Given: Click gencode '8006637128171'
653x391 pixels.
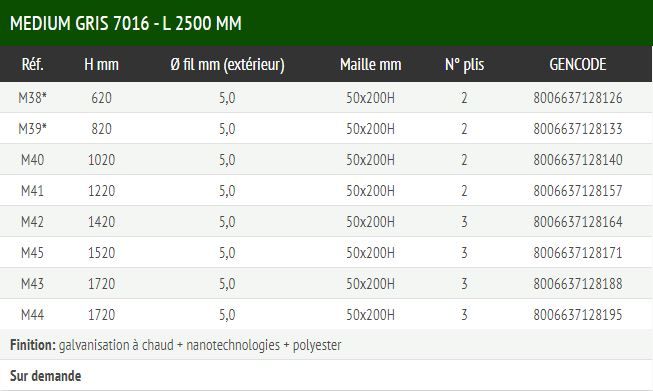Looking at the screenshot, I should click(578, 253).
